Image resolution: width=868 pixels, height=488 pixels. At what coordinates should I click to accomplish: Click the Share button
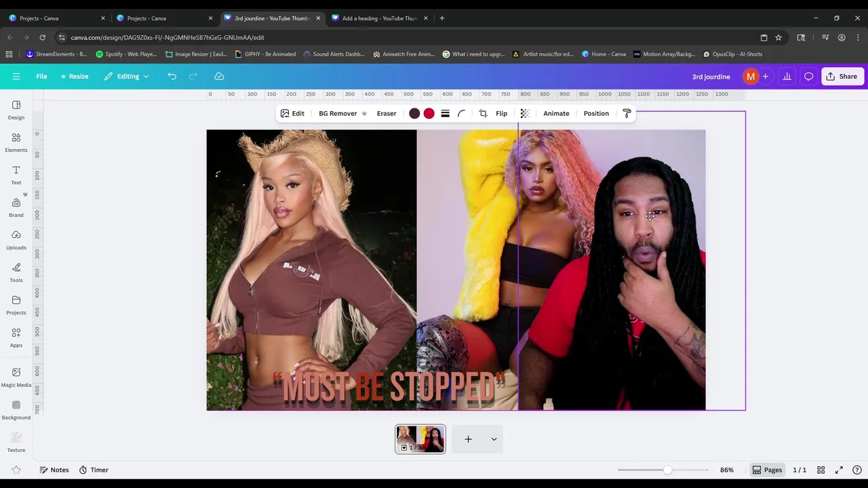coord(841,77)
